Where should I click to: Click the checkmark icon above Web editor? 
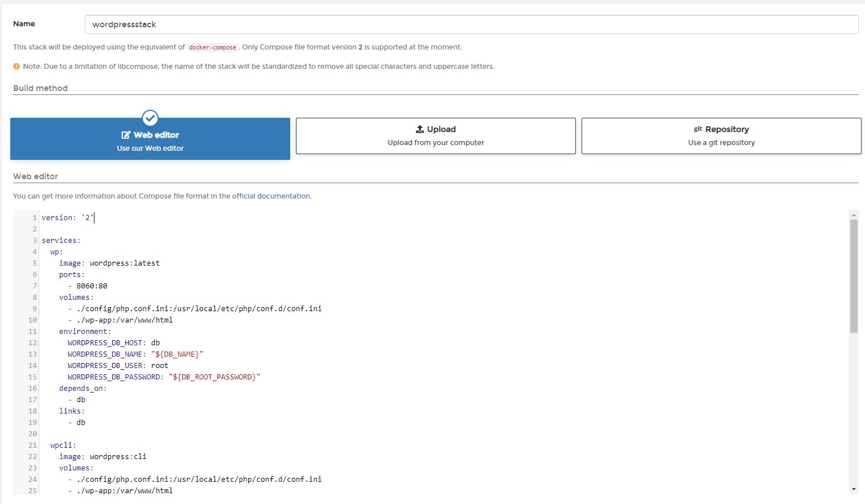click(150, 118)
